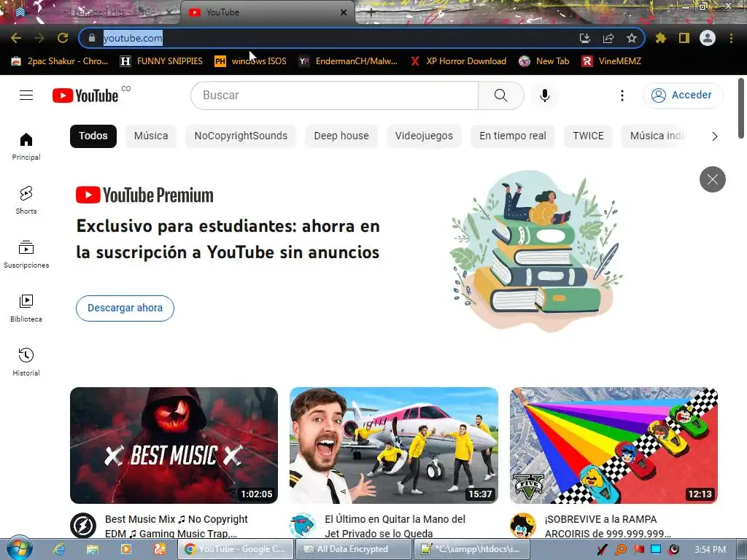Go back with browser back arrow
747x560 pixels.
(x=16, y=38)
